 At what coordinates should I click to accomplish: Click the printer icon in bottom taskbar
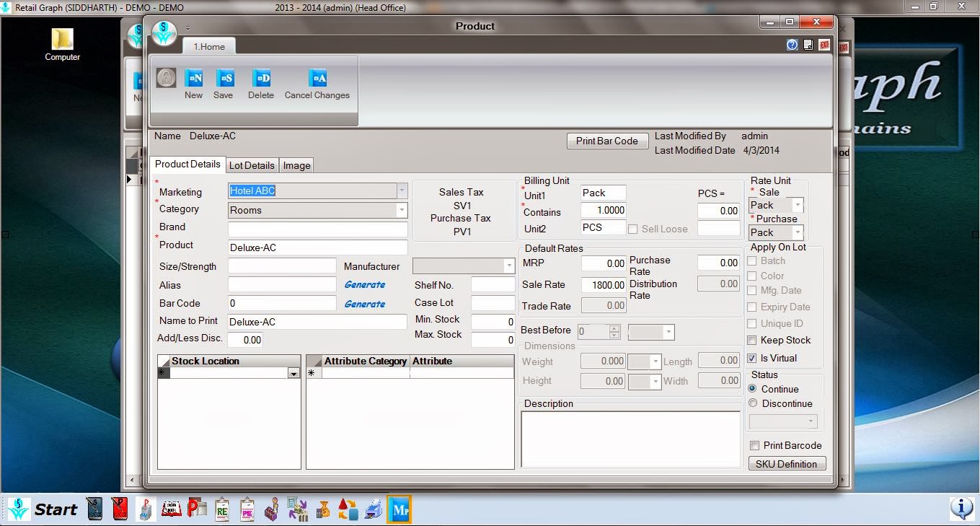coord(374,509)
